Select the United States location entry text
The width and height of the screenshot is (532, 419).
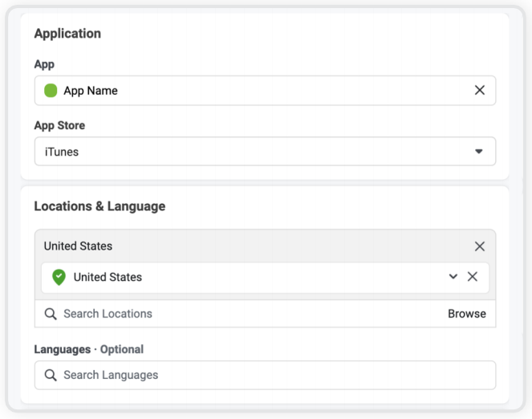pyautogui.click(x=108, y=277)
